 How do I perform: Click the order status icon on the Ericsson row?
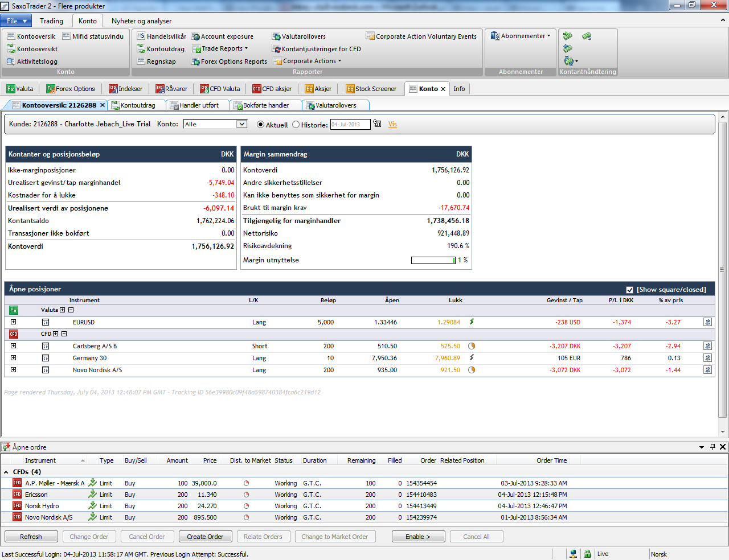246,495
